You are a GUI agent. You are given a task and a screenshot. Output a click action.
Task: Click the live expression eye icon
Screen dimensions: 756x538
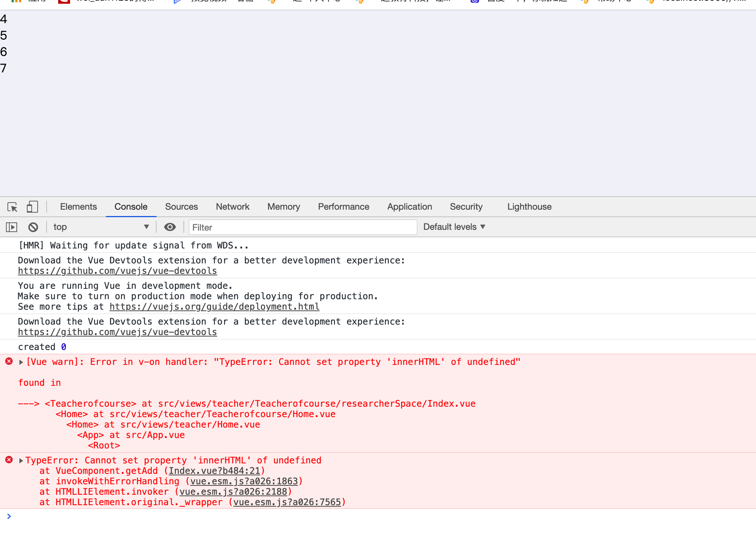click(x=170, y=227)
